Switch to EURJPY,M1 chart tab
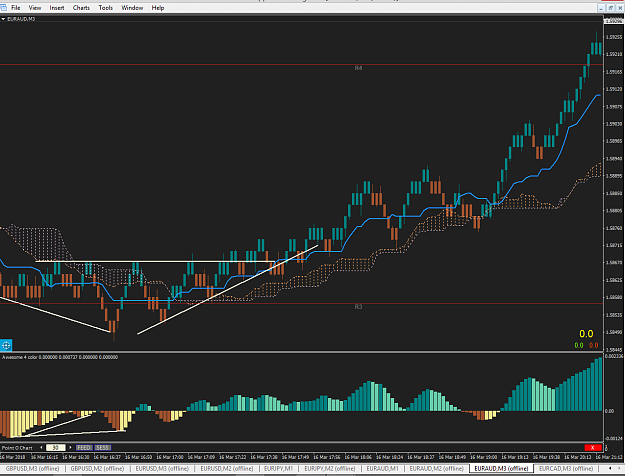625x476 pixels. point(278,468)
